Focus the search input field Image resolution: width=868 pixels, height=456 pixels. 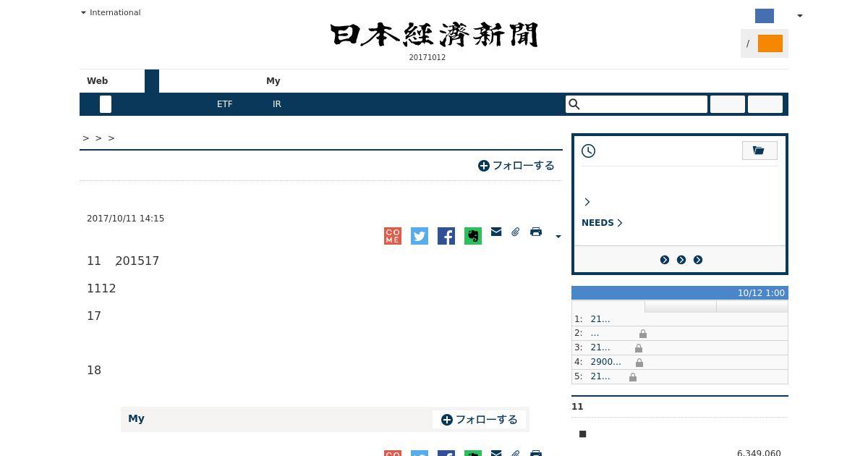point(637,104)
